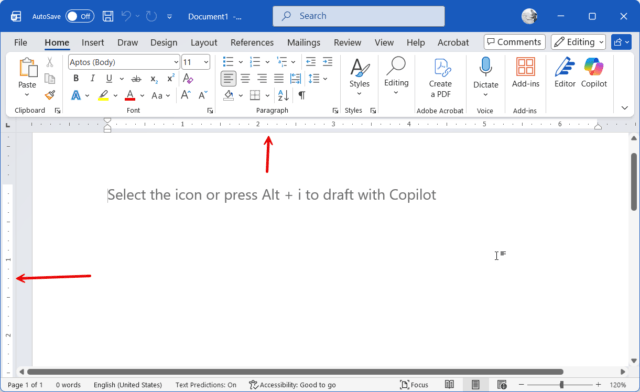This screenshot has height=392, width=640.
Task: Switch to the Design tab
Action: point(164,42)
